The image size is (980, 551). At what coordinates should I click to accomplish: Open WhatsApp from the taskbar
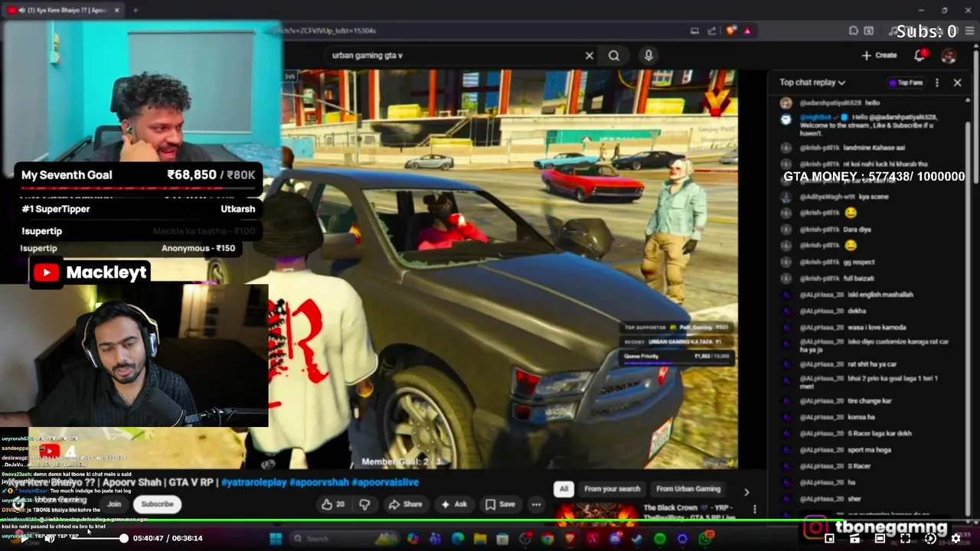click(x=705, y=539)
